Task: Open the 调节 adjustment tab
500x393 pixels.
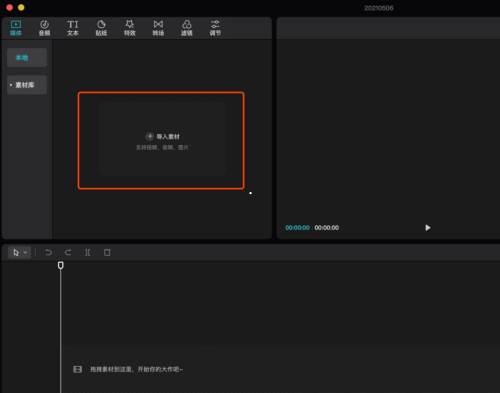Action: click(215, 28)
